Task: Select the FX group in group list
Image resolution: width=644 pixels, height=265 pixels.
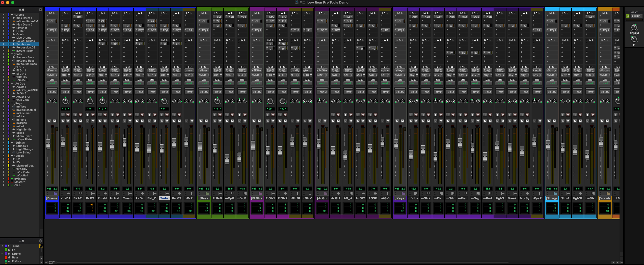Action: click(14, 250)
